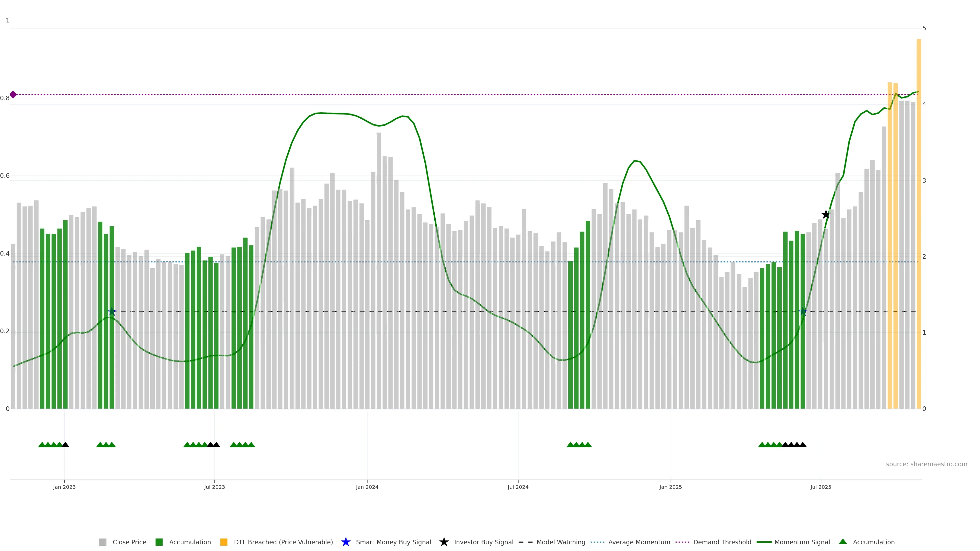
Task: Click the blue star legend icon for Smart Money
Action: pyautogui.click(x=346, y=542)
